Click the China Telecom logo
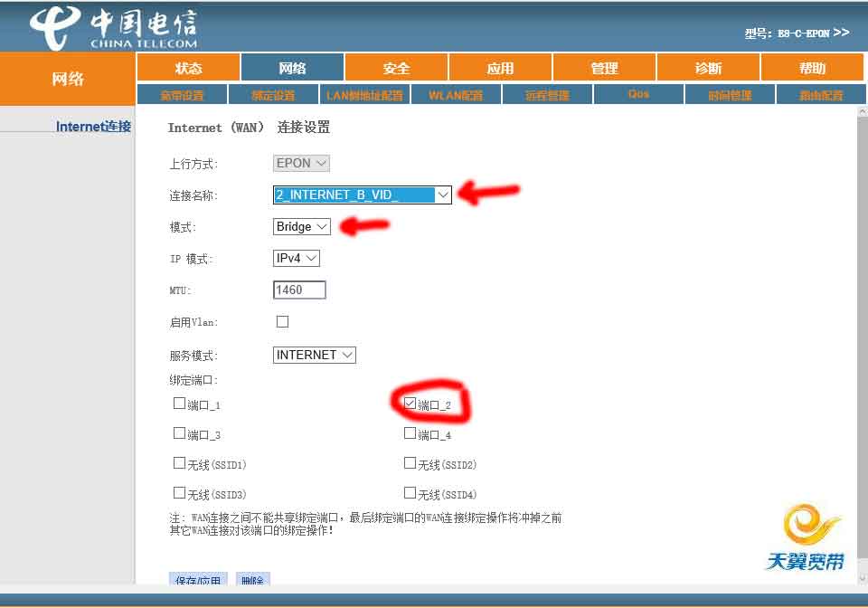The width and height of the screenshot is (868, 608). pos(114,28)
